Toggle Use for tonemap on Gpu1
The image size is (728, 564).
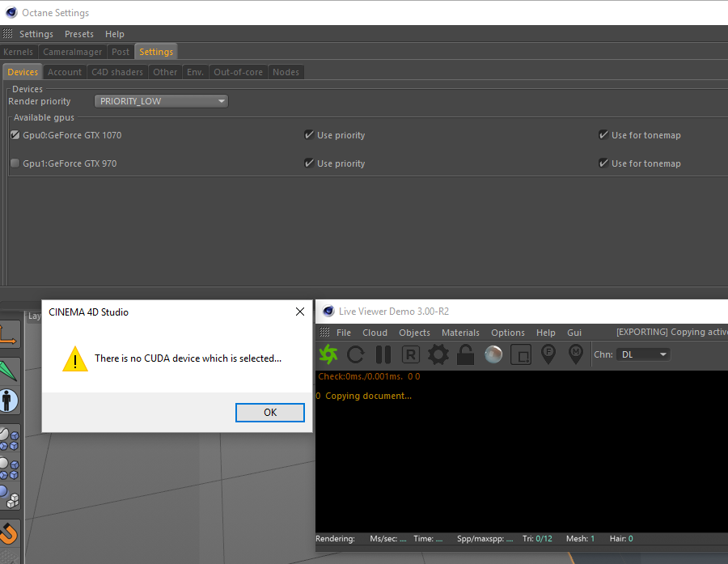coord(603,163)
